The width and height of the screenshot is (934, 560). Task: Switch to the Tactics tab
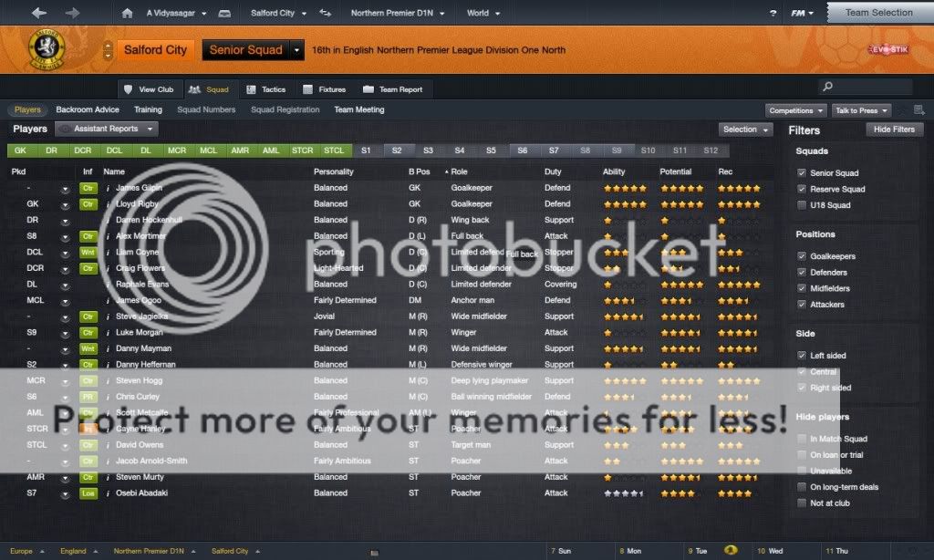click(x=266, y=89)
